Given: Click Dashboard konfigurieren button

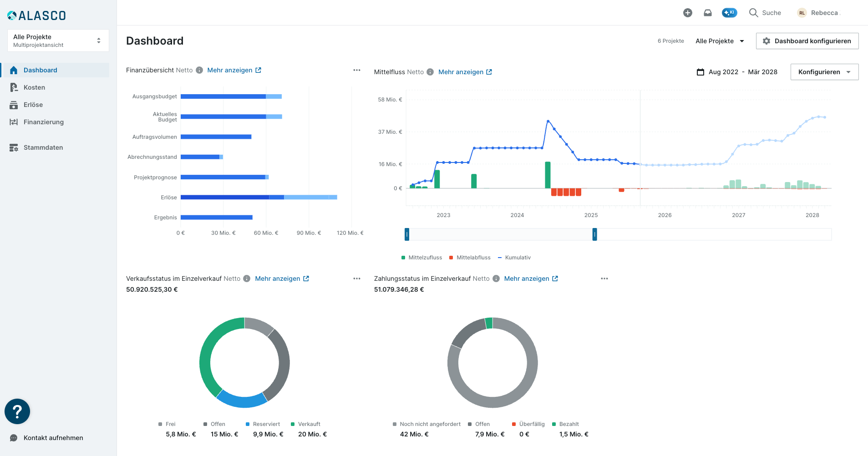Looking at the screenshot, I should [807, 41].
